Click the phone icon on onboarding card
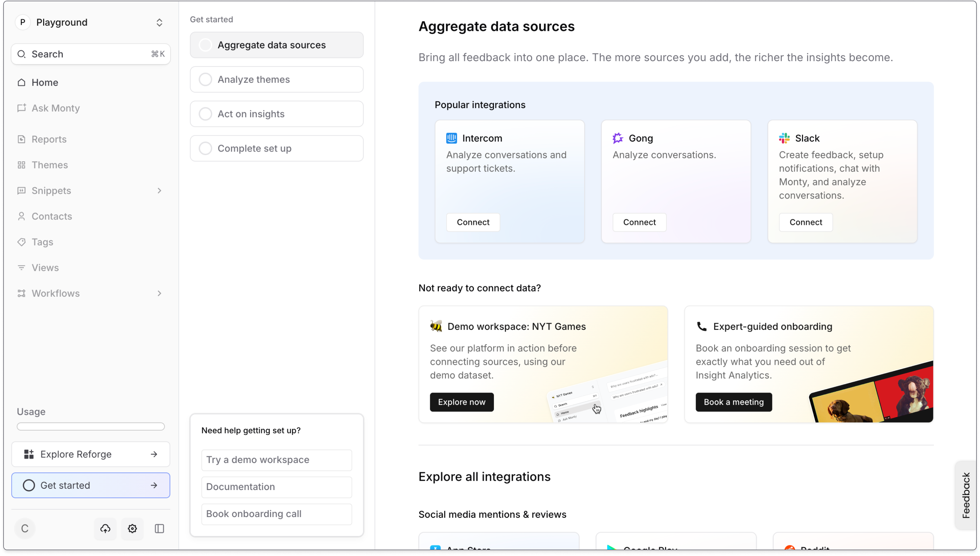This screenshot has height=556, width=980. pos(702,327)
